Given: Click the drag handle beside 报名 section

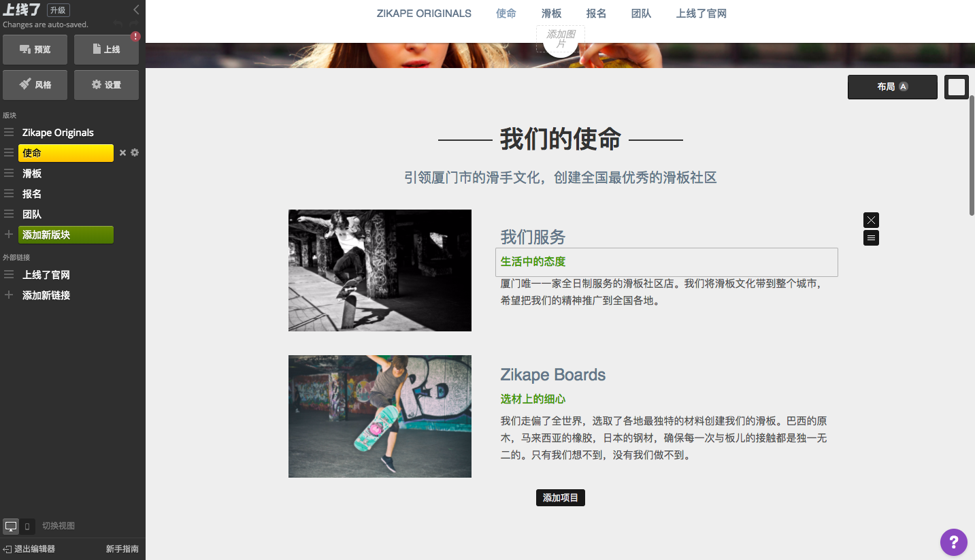Looking at the screenshot, I should tap(9, 194).
